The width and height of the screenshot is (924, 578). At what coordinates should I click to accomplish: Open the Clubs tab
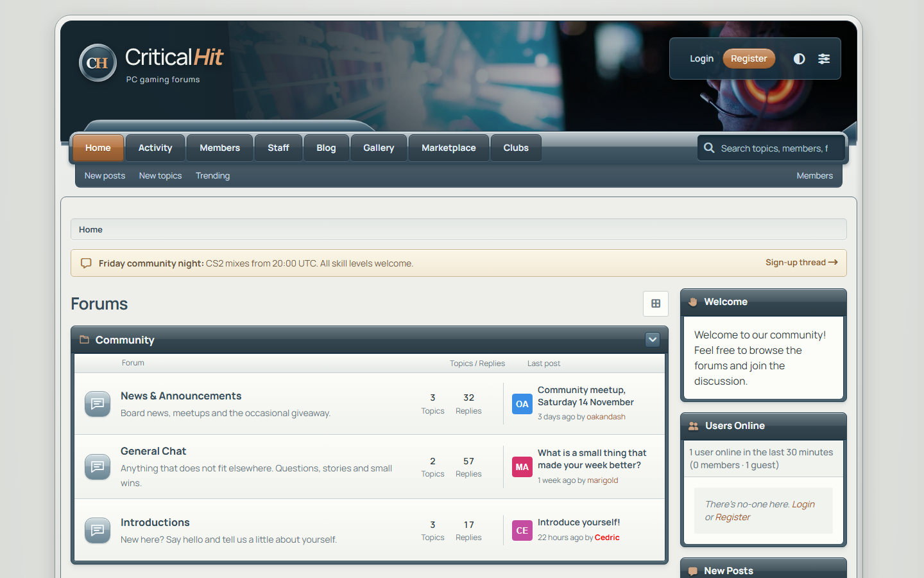[x=516, y=148]
